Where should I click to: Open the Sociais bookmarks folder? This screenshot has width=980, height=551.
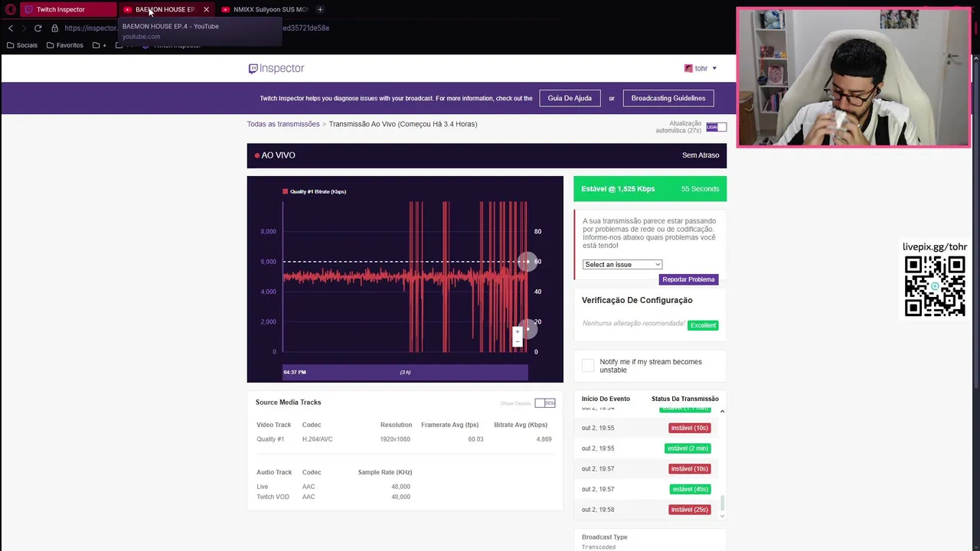[21, 45]
